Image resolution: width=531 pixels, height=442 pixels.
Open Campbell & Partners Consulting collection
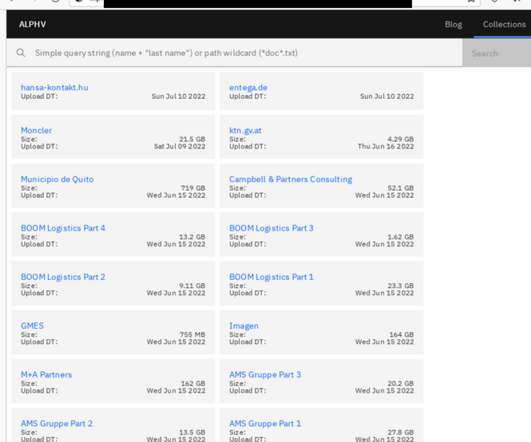pyautogui.click(x=291, y=179)
